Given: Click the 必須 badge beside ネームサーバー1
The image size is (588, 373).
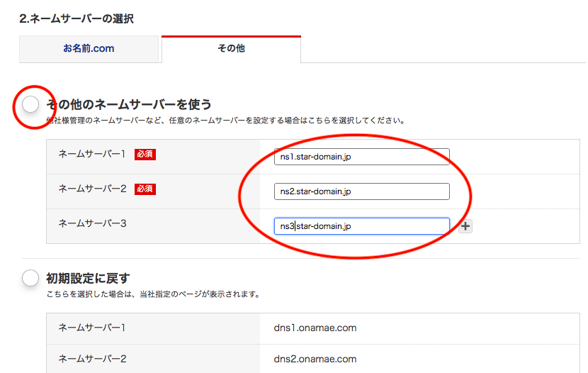Looking at the screenshot, I should 145,154.
